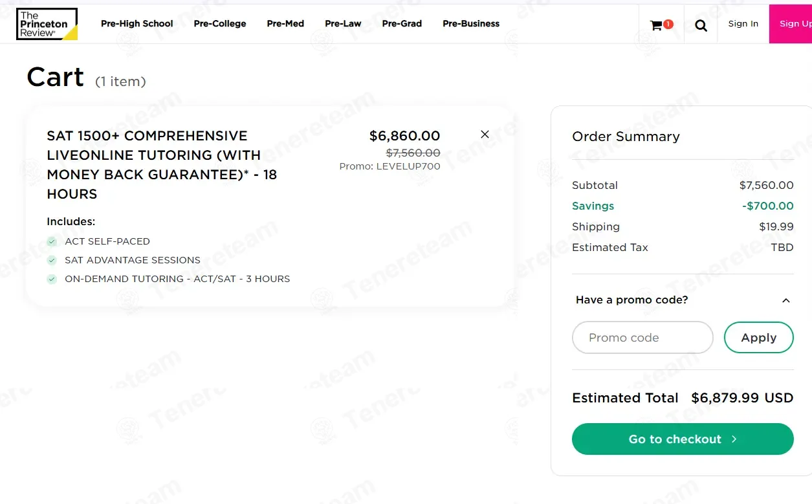Collapse the promo code section chevron
The width and height of the screenshot is (812, 504).
(x=785, y=300)
